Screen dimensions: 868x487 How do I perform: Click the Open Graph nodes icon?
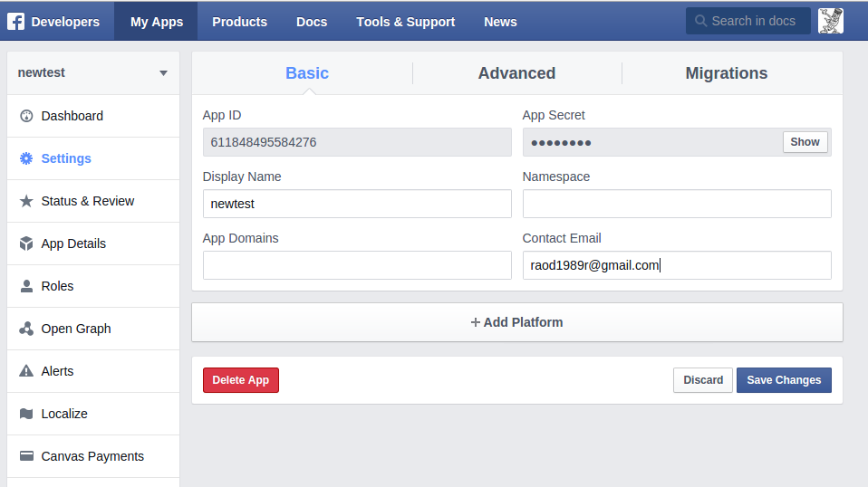coord(26,329)
